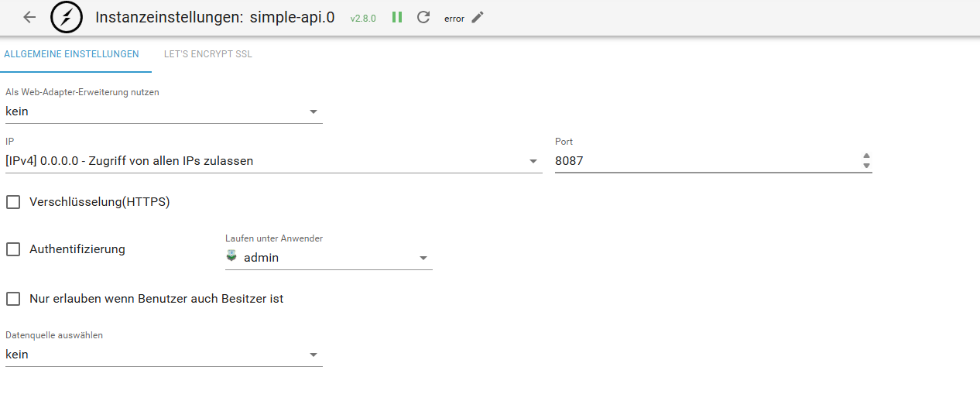Click into the Port field showing 8087
This screenshot has width=980, height=401.
pos(704,161)
